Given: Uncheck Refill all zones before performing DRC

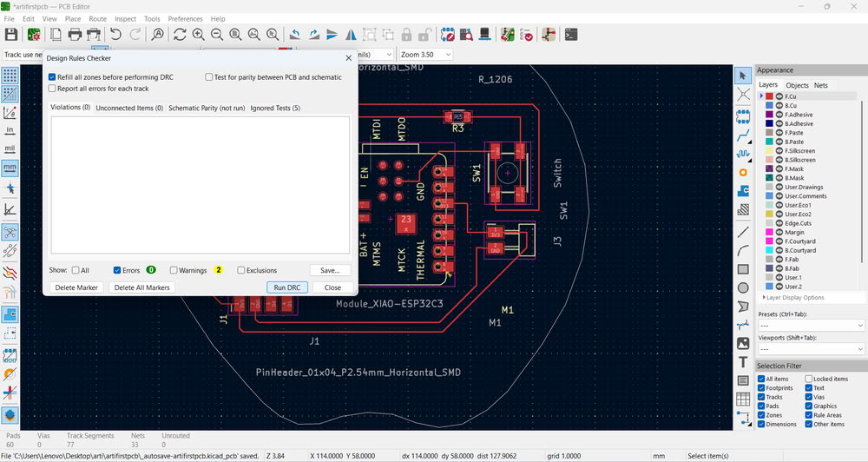Looking at the screenshot, I should click(52, 77).
